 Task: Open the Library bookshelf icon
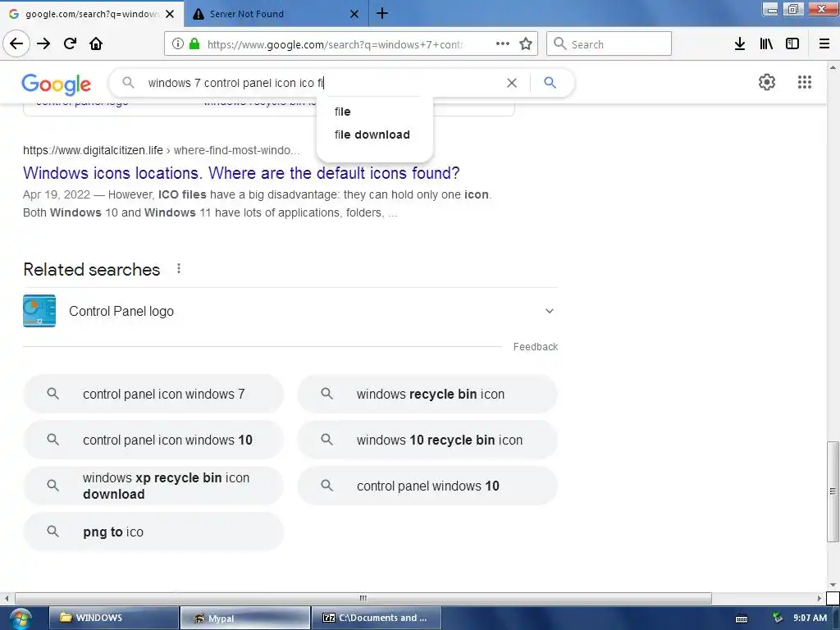tap(766, 44)
